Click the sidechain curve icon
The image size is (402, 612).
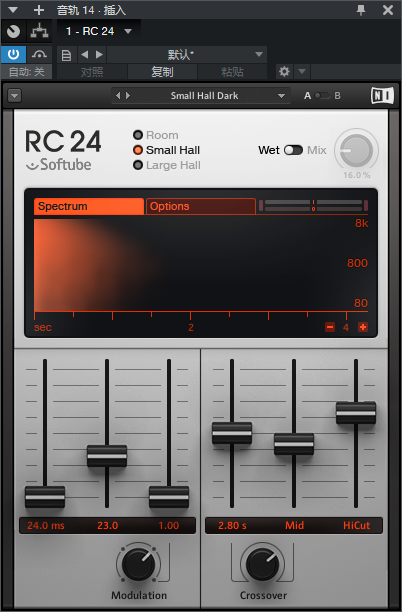coord(39,54)
